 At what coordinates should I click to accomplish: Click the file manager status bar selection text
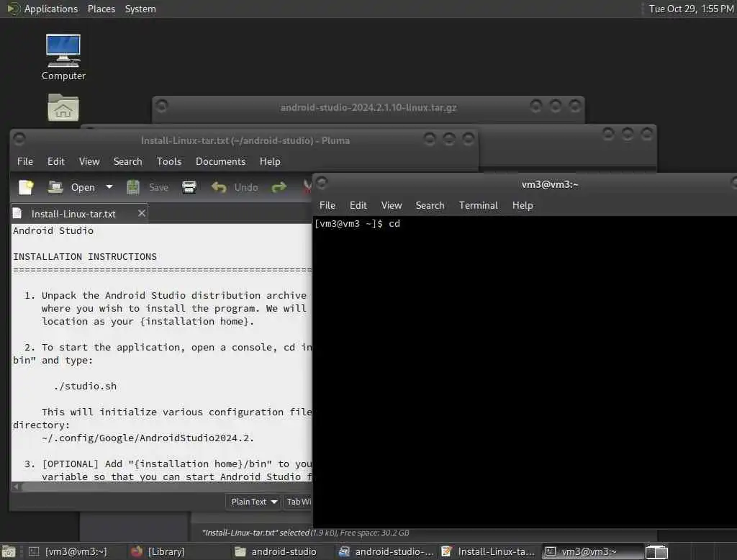(x=305, y=533)
